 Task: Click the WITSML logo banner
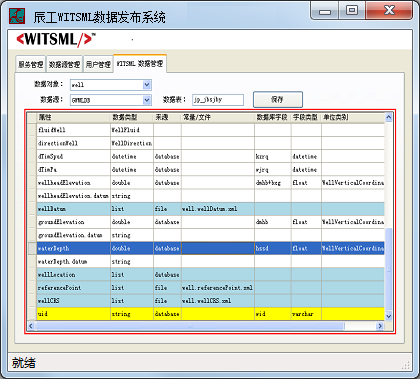[56, 39]
